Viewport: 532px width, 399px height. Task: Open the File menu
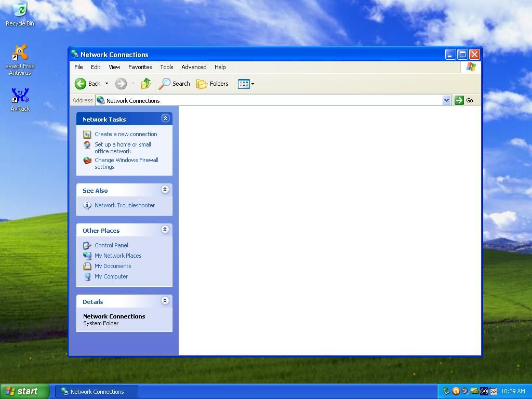(x=78, y=67)
